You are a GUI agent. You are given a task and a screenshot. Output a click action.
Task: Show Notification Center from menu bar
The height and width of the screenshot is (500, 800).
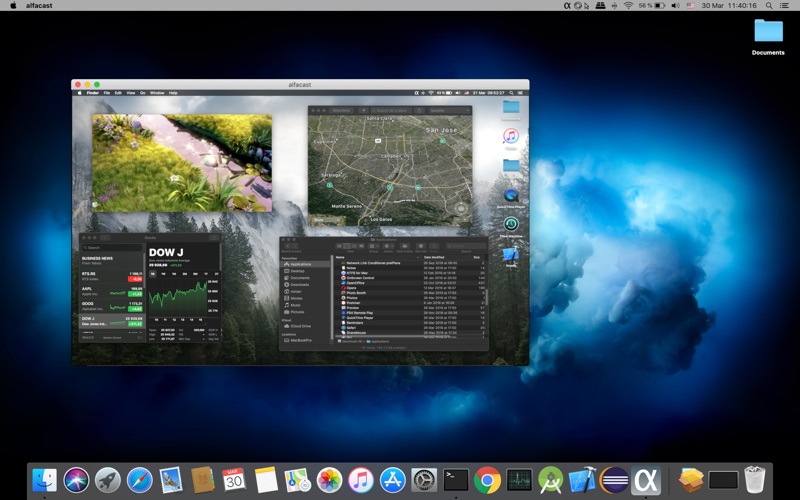tap(786, 6)
